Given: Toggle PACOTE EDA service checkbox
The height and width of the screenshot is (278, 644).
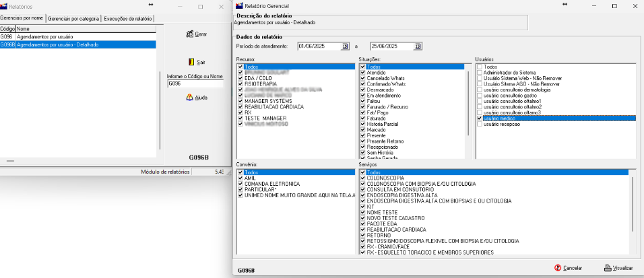Looking at the screenshot, I should point(362,223).
